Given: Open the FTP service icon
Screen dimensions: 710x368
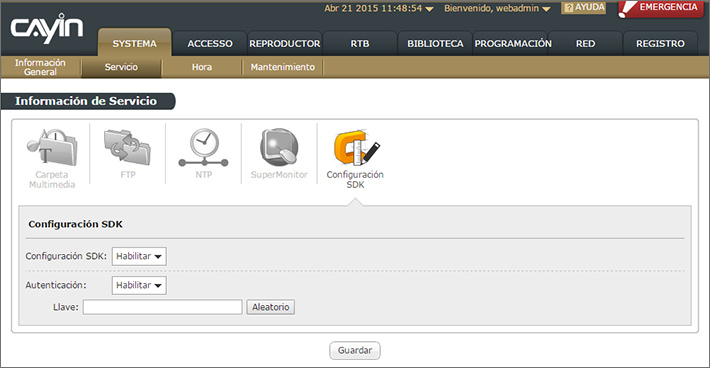Looking at the screenshot, I should (128, 154).
